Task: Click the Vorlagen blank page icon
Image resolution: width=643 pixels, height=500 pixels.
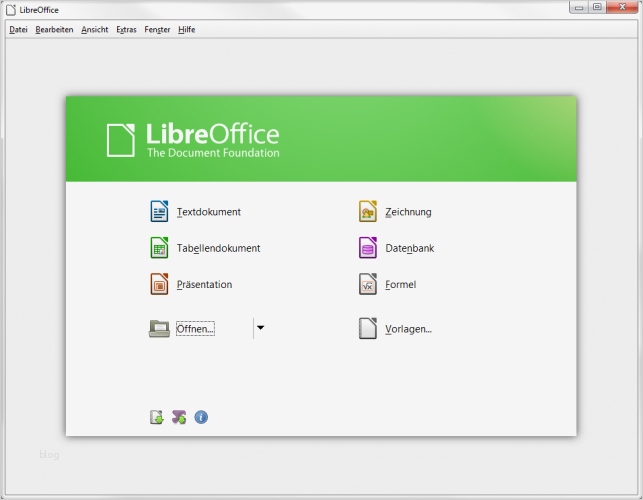Action: 368,328
